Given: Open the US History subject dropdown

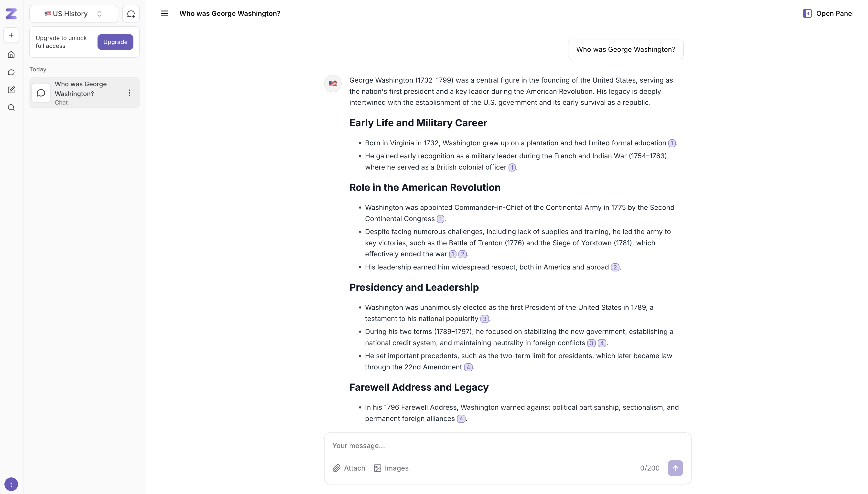Looking at the screenshot, I should [73, 14].
